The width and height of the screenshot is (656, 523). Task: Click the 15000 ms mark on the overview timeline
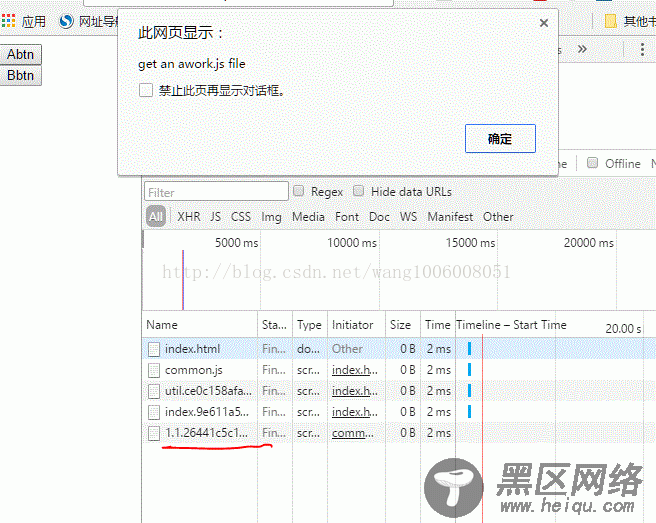[470, 243]
